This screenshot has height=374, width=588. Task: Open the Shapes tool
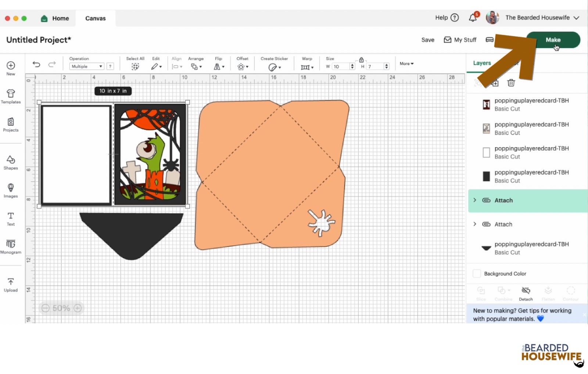tap(11, 162)
